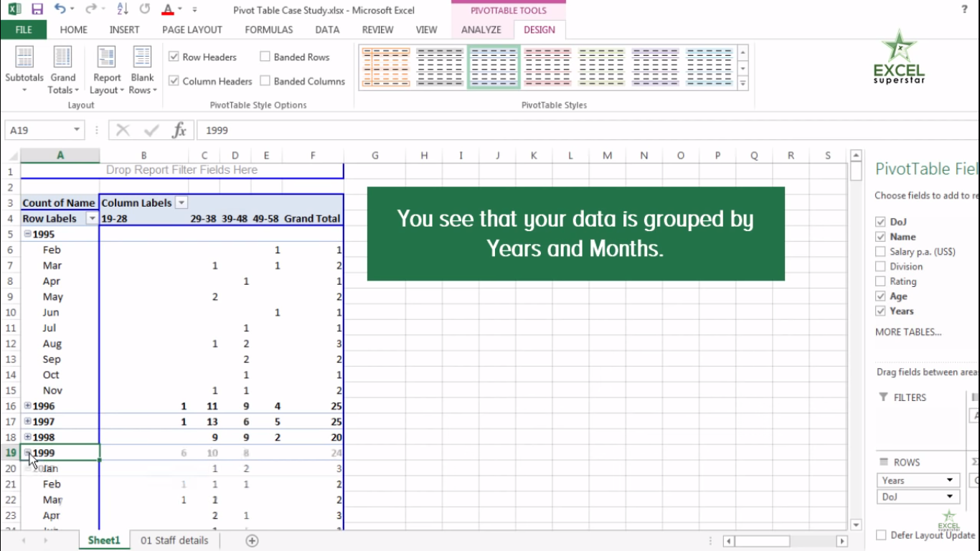Open the Grand Totals layout button
This screenshot has height=551, width=980.
62,70
